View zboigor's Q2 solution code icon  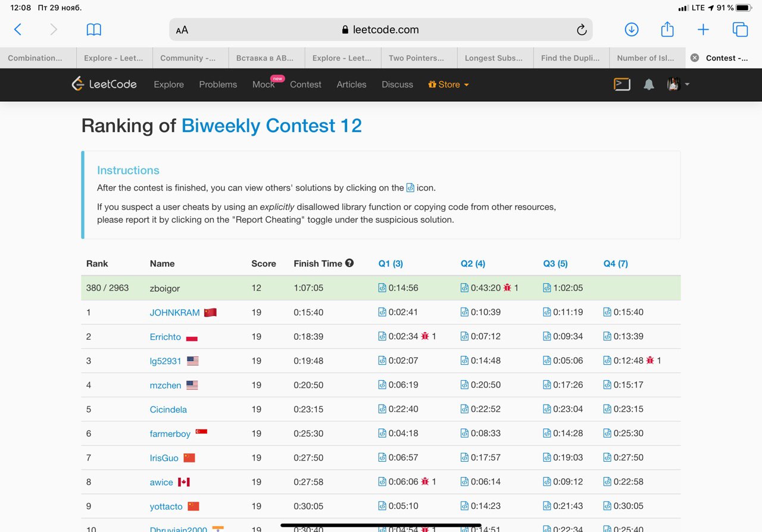[x=464, y=288]
